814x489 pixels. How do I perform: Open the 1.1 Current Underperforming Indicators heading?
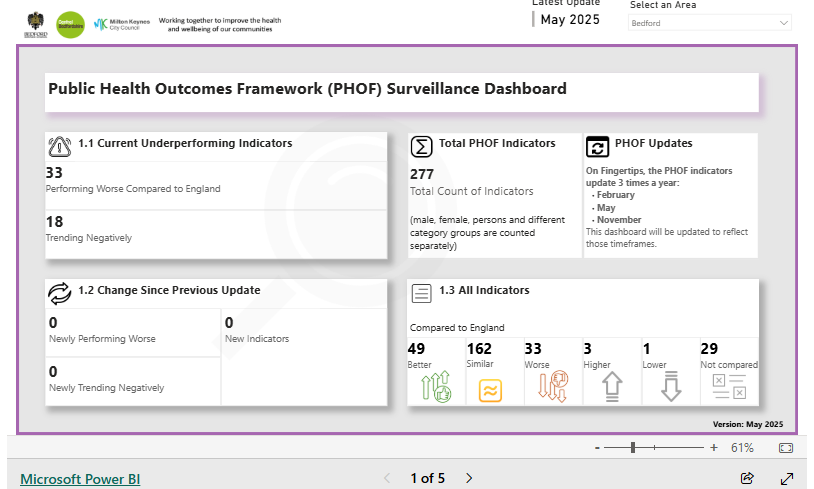[x=185, y=143]
